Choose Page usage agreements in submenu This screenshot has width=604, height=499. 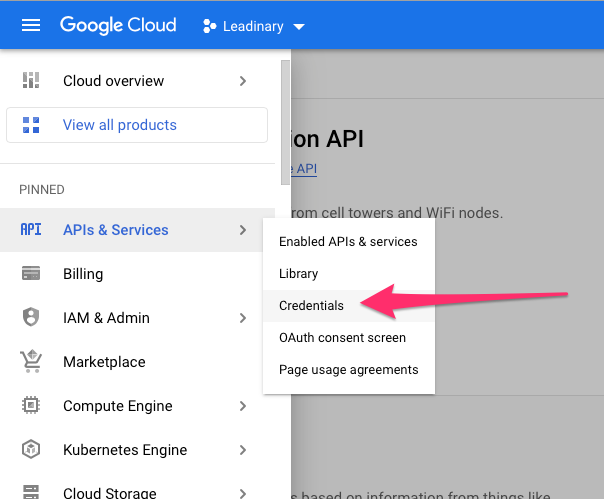349,370
